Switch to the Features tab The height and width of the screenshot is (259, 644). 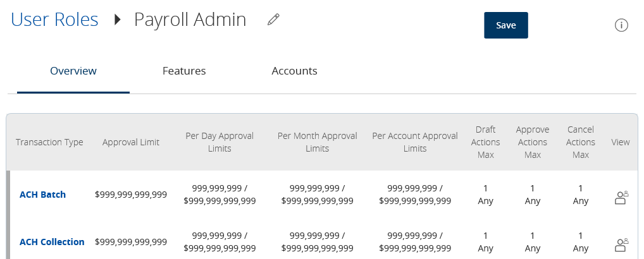tap(184, 71)
